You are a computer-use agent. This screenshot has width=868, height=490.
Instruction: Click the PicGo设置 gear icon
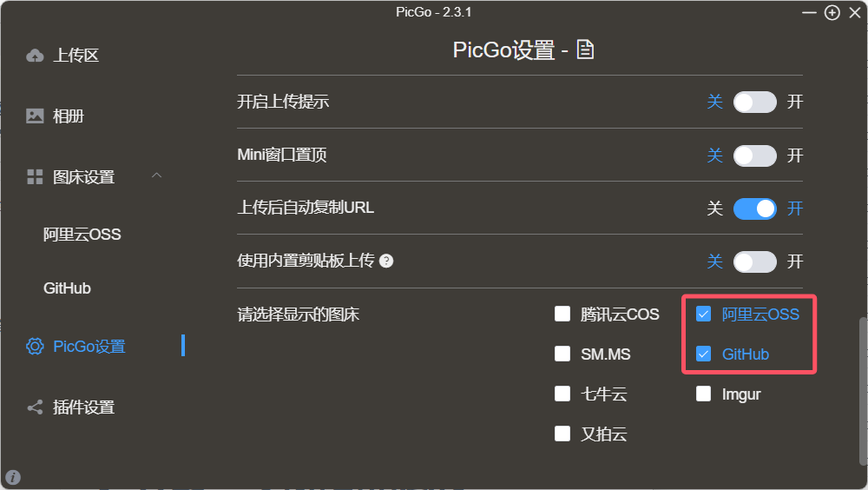pyautogui.click(x=35, y=346)
